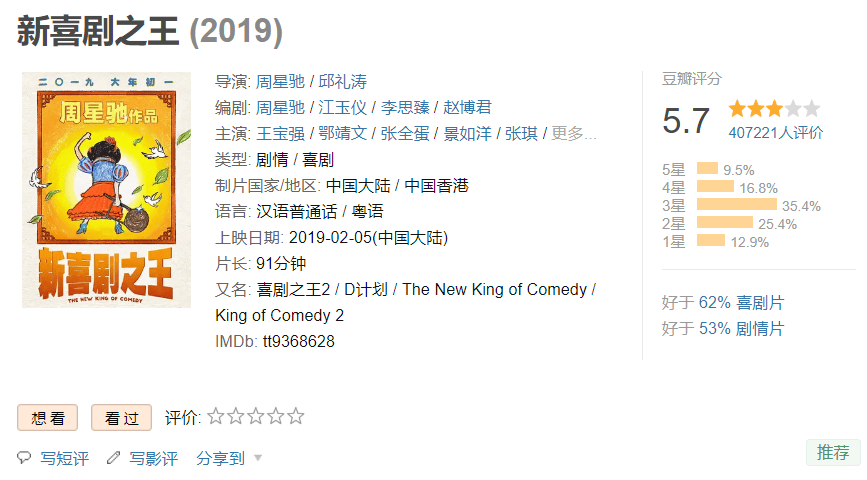Click the 写短评 speech bubble icon
The width and height of the screenshot is (867, 480).
click(25, 458)
